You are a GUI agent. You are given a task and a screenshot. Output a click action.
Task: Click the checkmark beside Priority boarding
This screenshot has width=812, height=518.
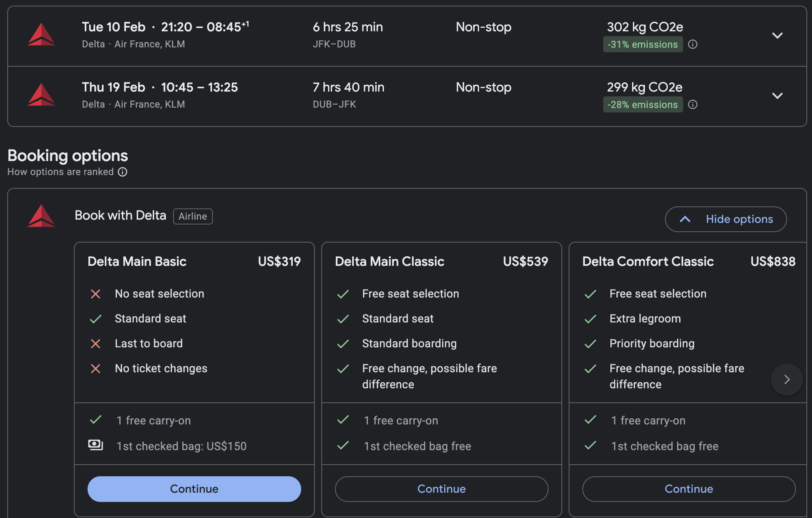tap(590, 344)
